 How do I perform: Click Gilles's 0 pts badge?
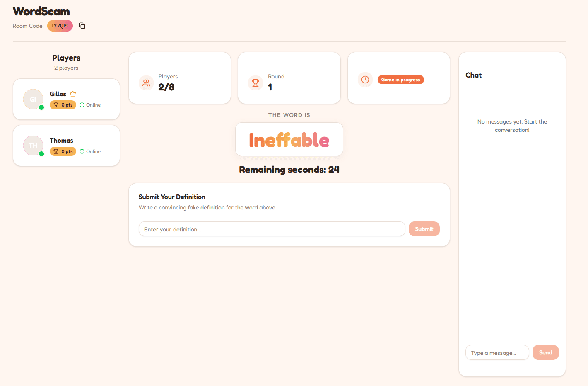63,105
